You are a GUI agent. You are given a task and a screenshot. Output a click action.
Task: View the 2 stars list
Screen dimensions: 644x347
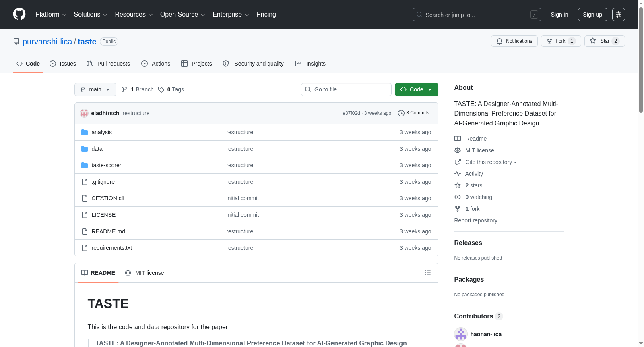point(469,185)
